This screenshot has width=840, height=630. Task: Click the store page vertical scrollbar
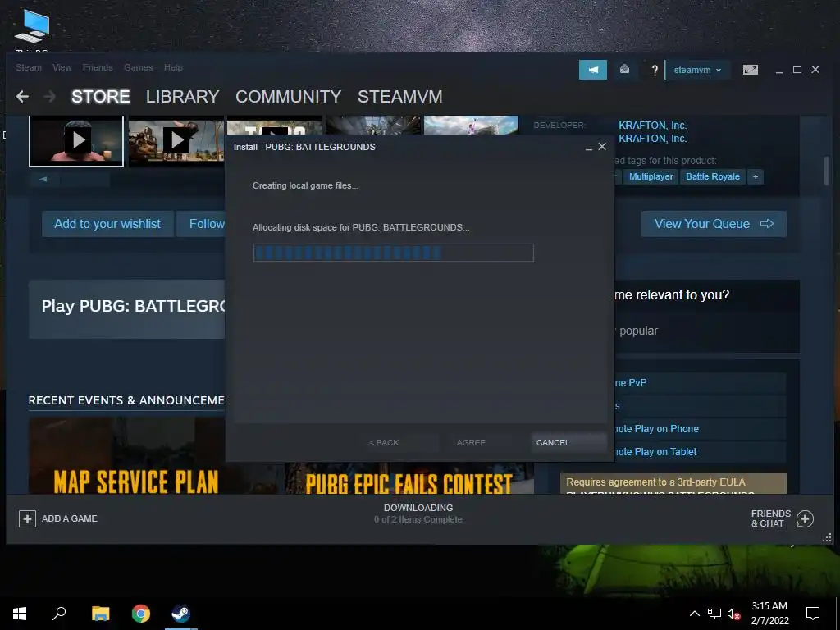[827, 171]
